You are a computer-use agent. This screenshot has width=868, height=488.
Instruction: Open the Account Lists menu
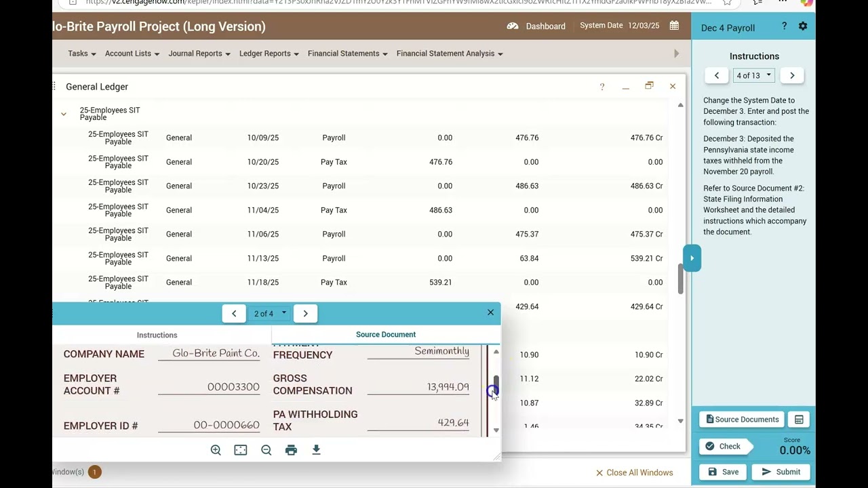pyautogui.click(x=132, y=54)
